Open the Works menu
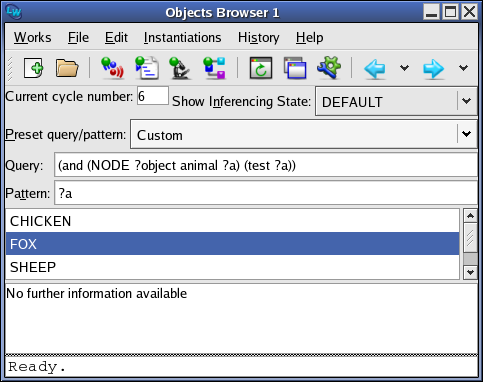Image resolution: width=483 pixels, height=382 pixels. pyautogui.click(x=32, y=37)
